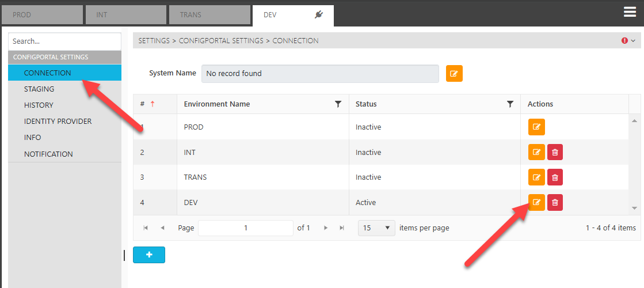This screenshot has height=288, width=644.
Task: Open the items per page dropdown
Action: click(x=376, y=228)
